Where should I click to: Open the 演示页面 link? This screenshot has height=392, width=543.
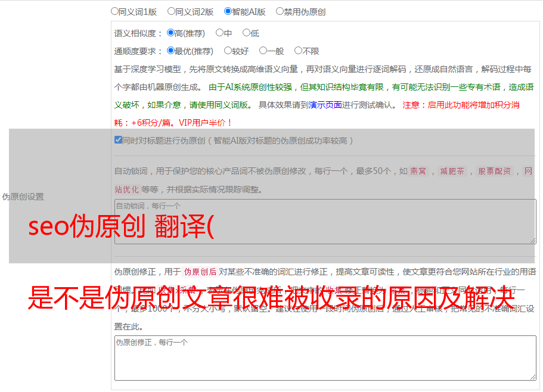[x=325, y=105]
